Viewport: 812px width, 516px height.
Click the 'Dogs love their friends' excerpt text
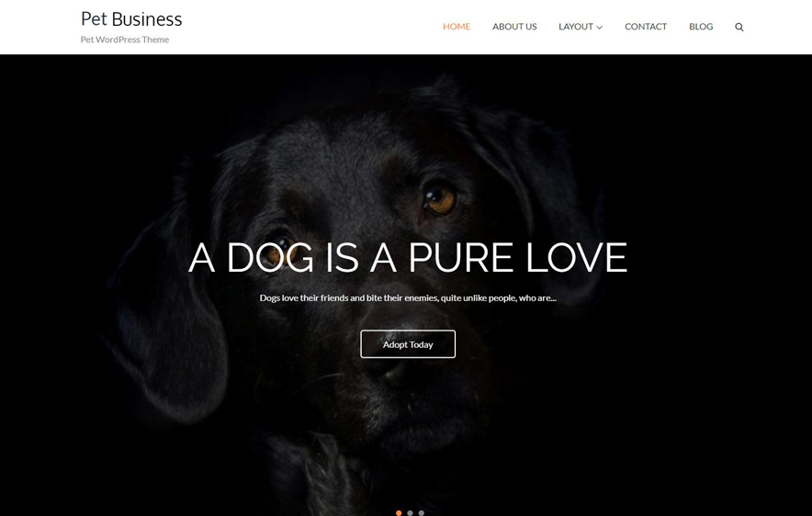click(408, 298)
